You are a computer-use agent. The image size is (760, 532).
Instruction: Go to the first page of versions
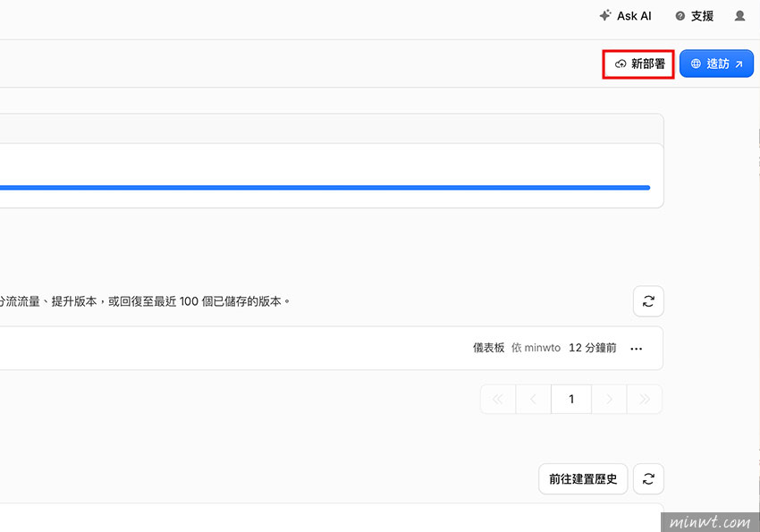tap(498, 400)
